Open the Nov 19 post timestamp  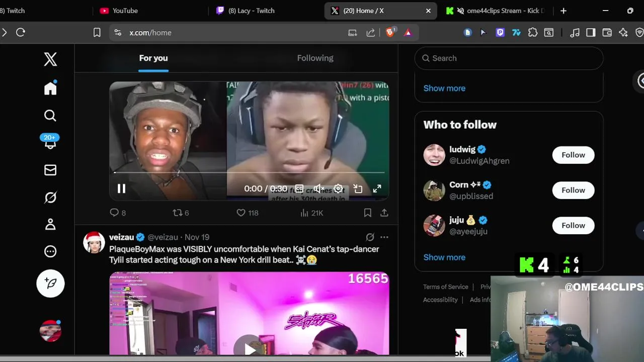tap(197, 237)
